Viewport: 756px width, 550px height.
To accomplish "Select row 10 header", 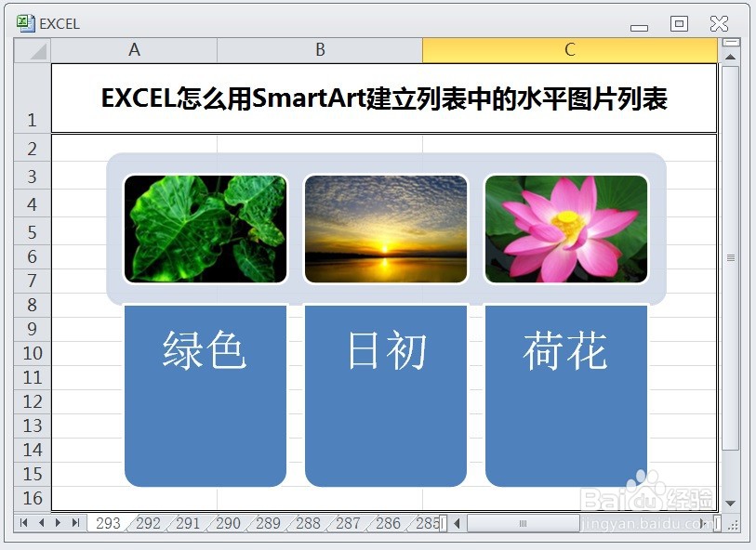I will 32,353.
